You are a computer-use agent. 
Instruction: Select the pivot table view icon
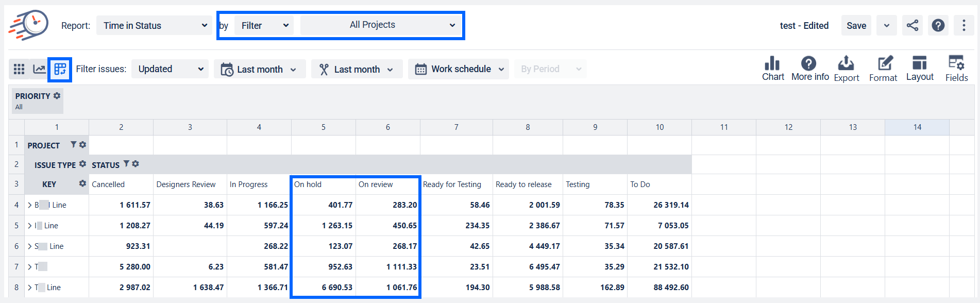pos(60,69)
